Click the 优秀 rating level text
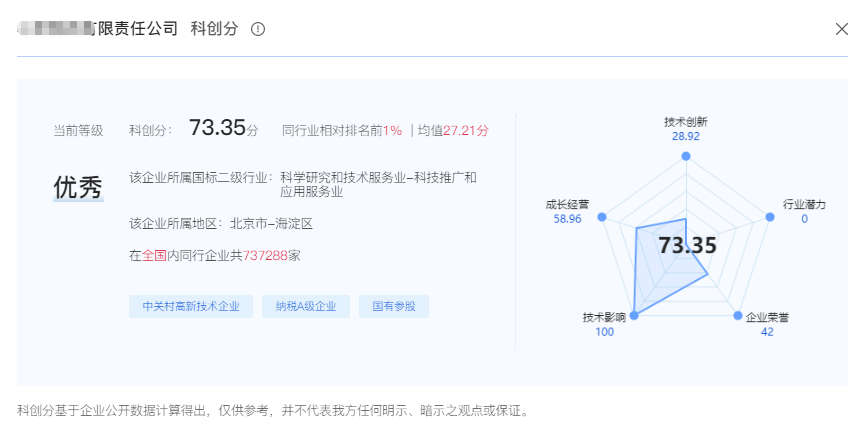 78,187
